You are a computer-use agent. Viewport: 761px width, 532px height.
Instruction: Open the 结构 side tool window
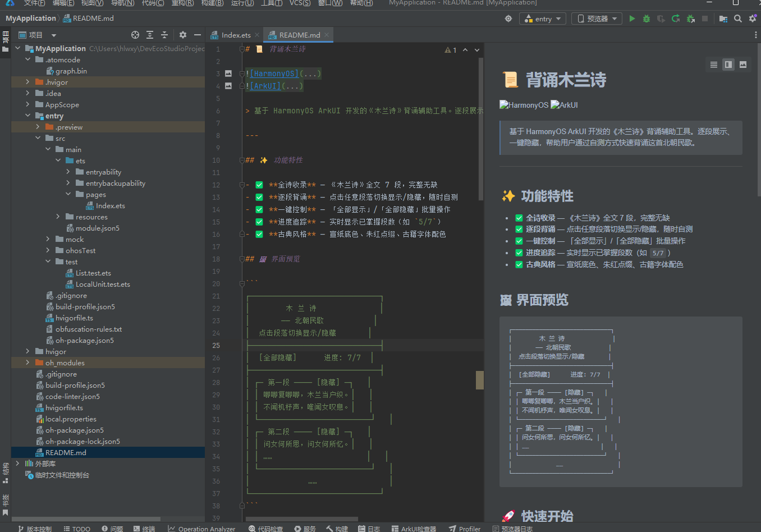click(6, 473)
